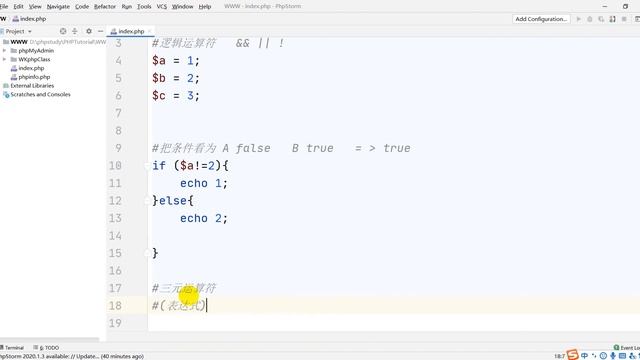Open the Terminal tool window
Viewport: 640px width, 360px height.
pyautogui.click(x=12, y=348)
